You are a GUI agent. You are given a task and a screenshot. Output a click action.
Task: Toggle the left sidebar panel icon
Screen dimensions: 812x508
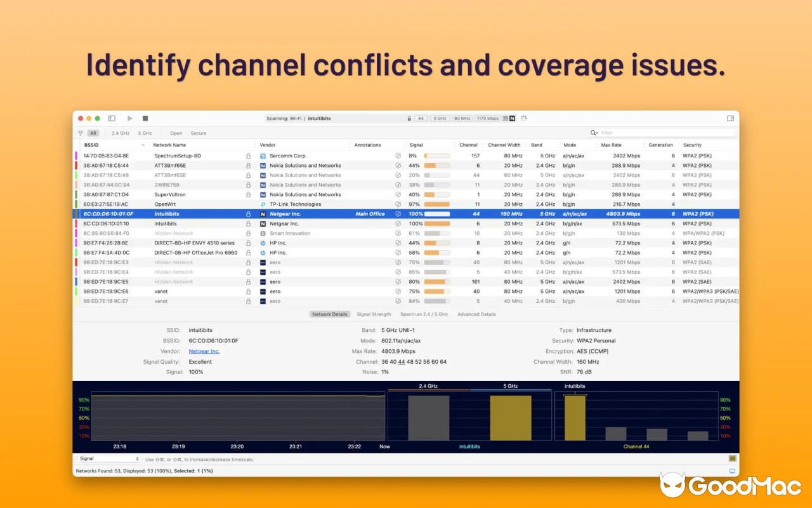coord(112,118)
